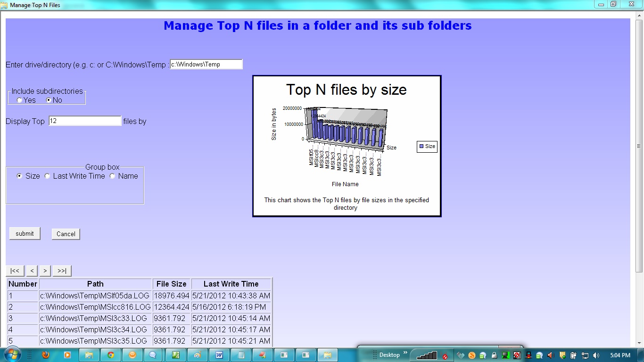The width and height of the screenshot is (644, 362).
Task: Open Windows Media Player taskbar icon
Action: click(67, 355)
